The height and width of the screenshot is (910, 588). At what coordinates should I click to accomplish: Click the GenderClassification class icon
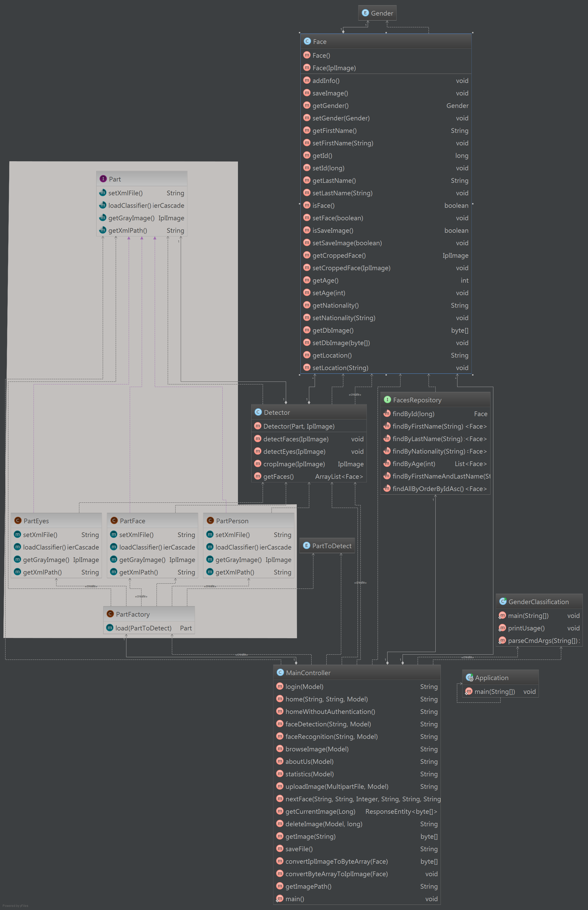click(502, 602)
